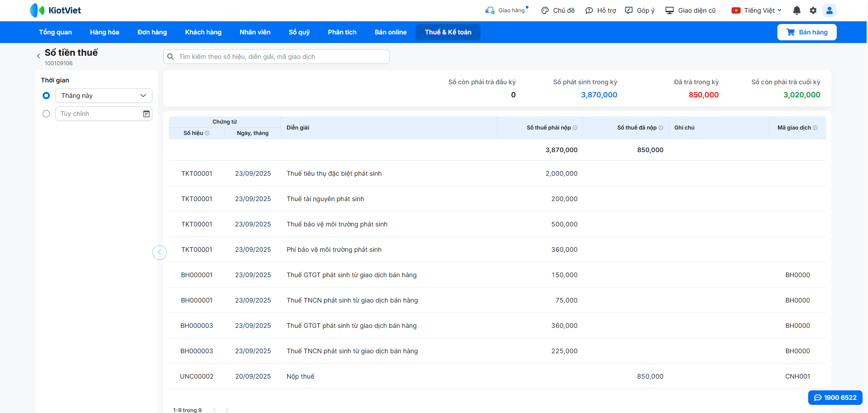Viewport: 868px width, 413px height.
Task: Open the Khách hàng menu
Action: point(203,32)
